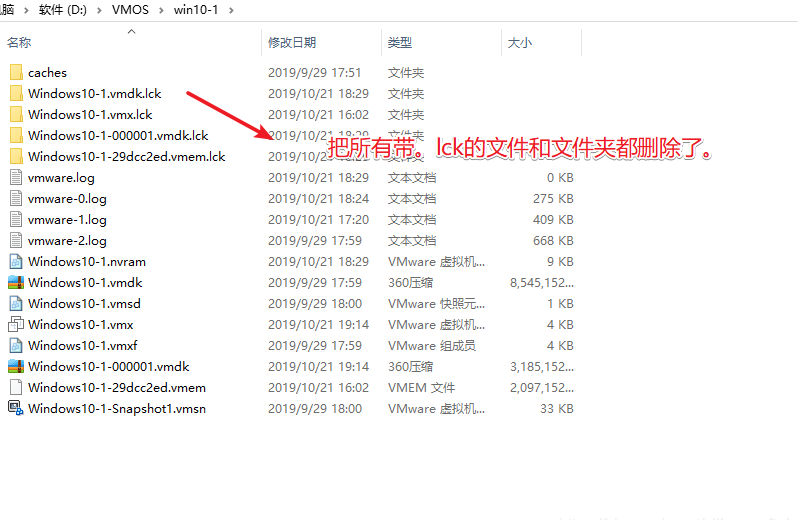Click the 2,097,152... size value

[x=542, y=388]
